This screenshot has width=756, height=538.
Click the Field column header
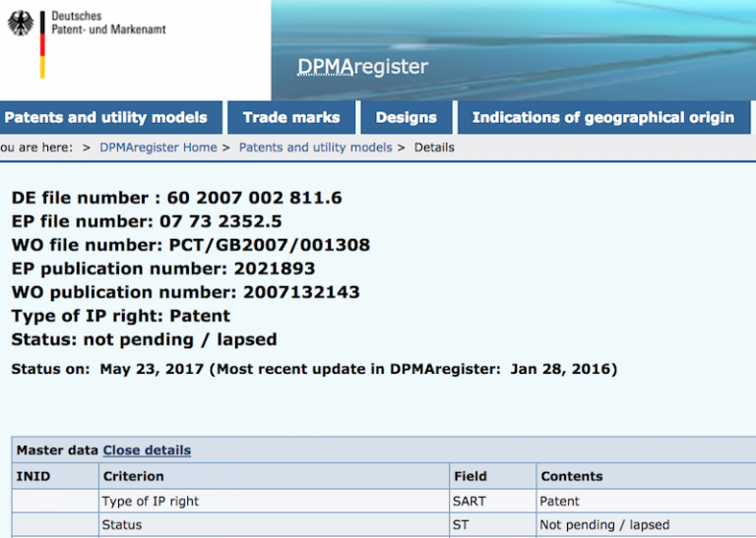click(493, 476)
